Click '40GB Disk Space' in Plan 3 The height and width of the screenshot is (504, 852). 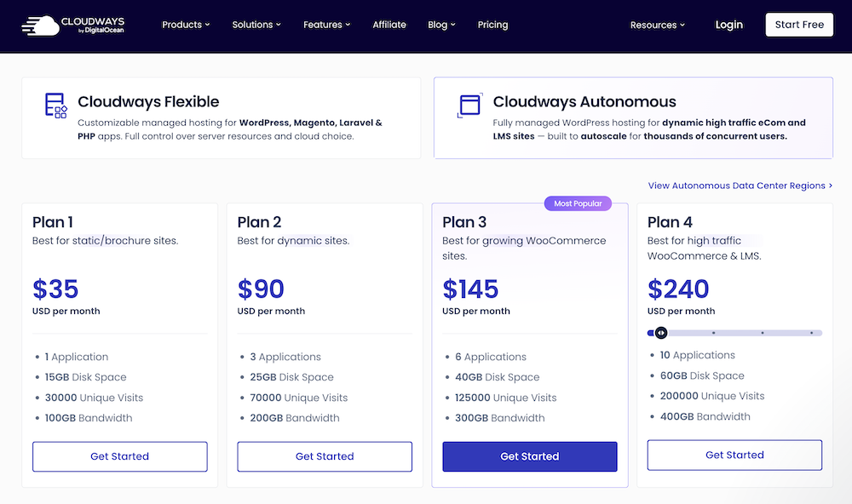[x=498, y=377]
